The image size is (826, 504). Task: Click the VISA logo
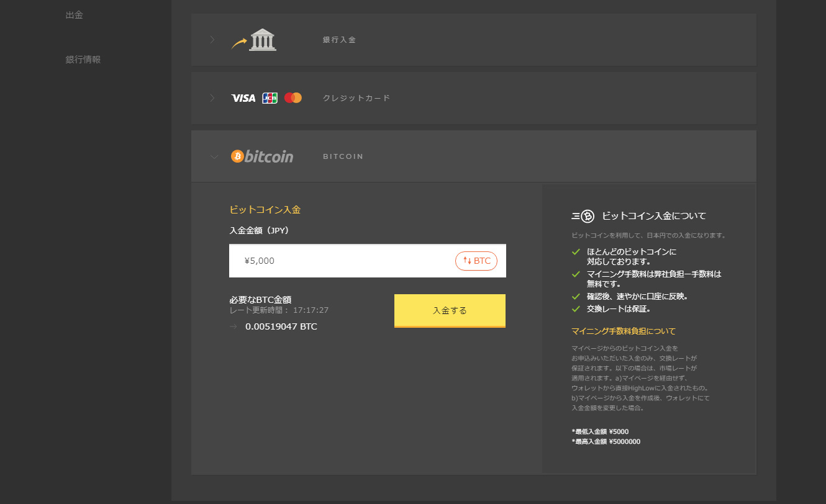[243, 98]
